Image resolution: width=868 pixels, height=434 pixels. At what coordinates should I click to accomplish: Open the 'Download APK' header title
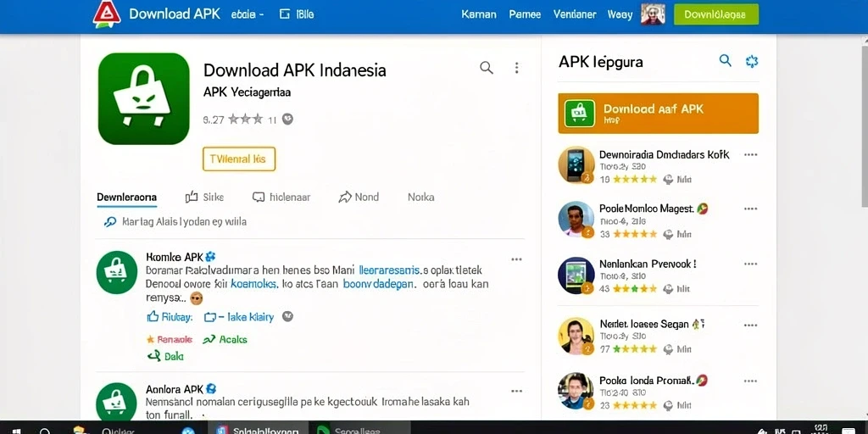point(175,14)
